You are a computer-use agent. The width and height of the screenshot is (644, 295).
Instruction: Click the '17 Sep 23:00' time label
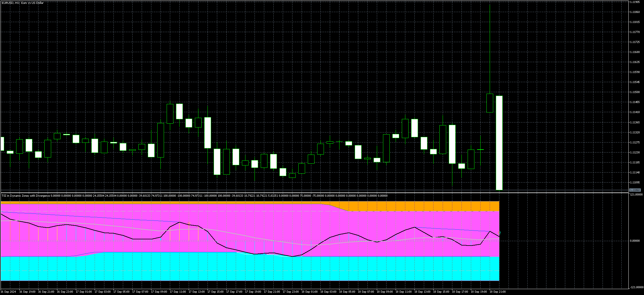point(291,292)
